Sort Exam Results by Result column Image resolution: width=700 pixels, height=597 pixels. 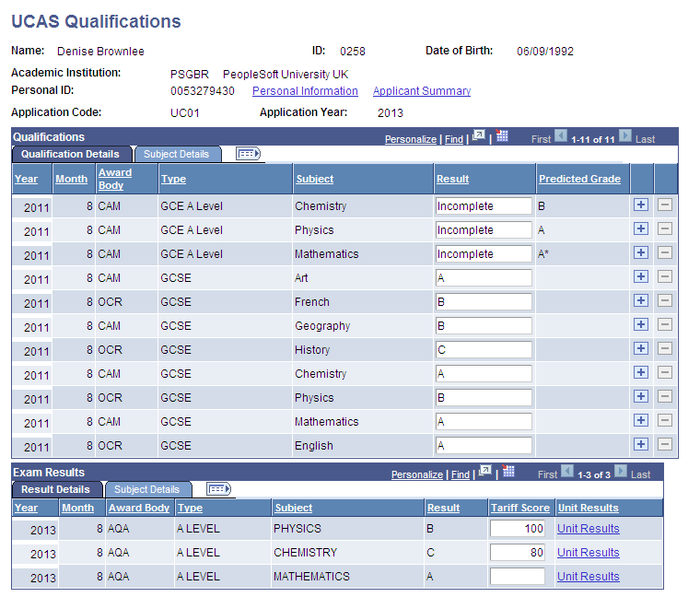(443, 509)
